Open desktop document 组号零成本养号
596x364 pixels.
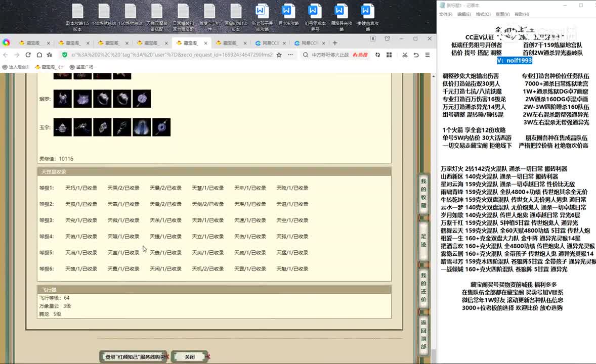click(x=315, y=18)
